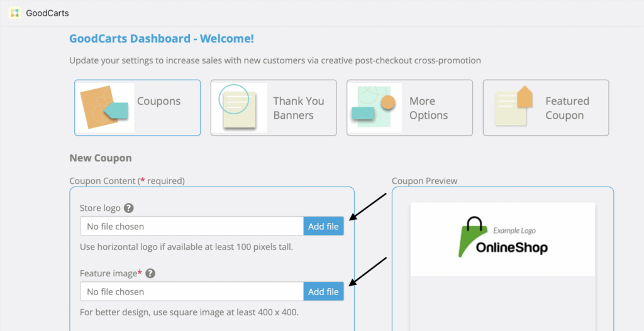
Task: Open the More Options tab
Action: coord(409,108)
